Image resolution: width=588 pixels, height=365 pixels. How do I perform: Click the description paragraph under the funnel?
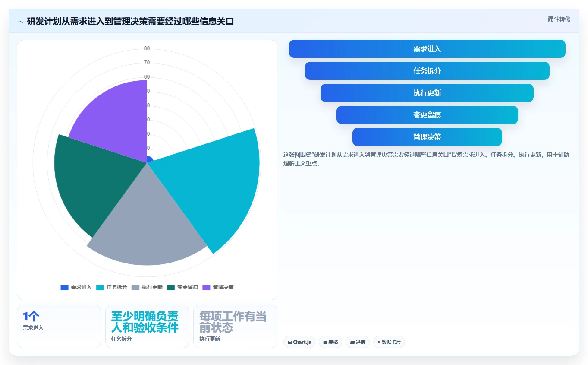click(x=426, y=159)
